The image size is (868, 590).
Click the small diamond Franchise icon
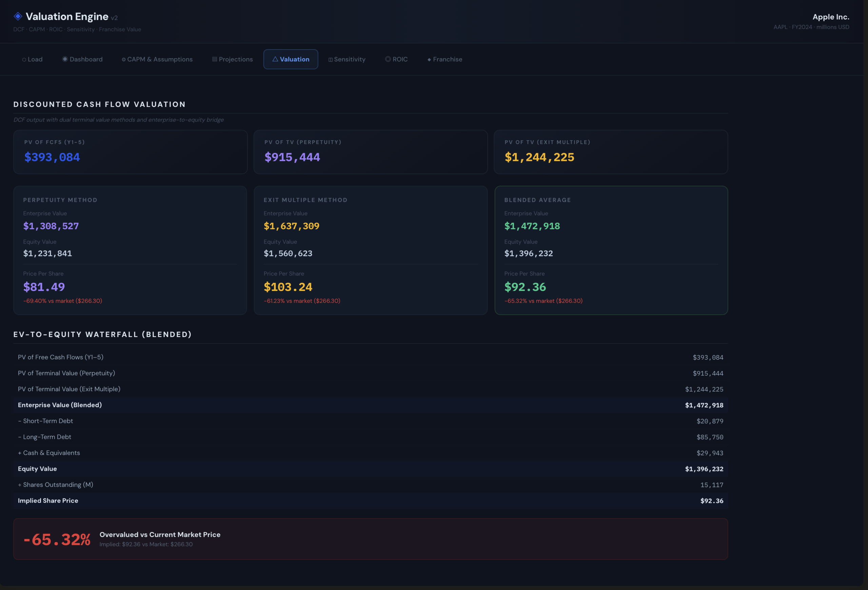[x=429, y=60]
